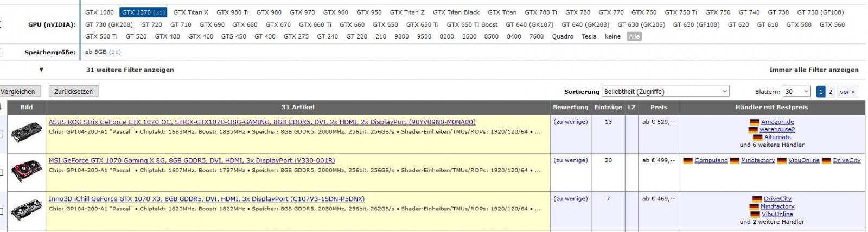Click flag icon next to warehouse2

[753, 130]
